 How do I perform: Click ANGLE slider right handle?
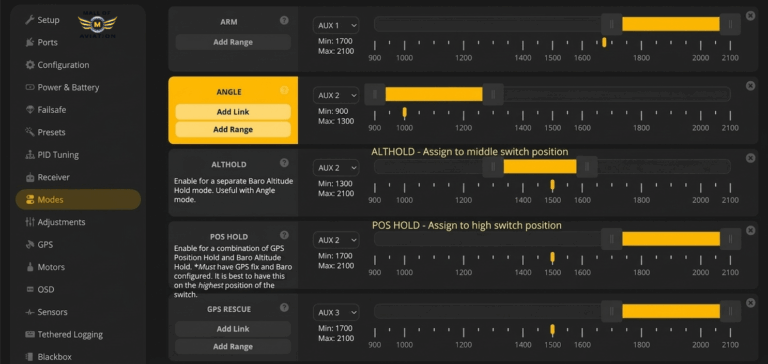(x=493, y=94)
